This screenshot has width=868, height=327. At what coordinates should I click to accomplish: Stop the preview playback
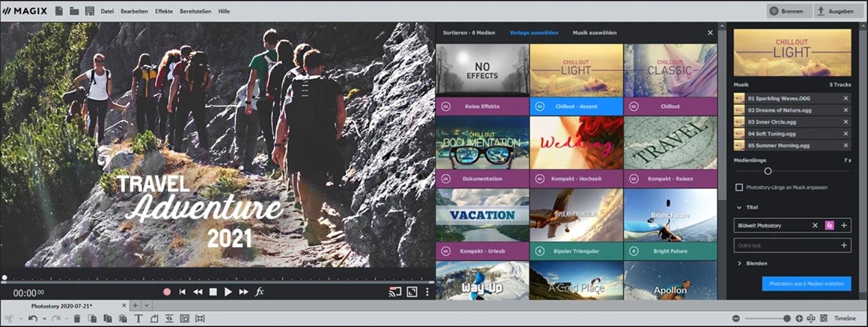point(213,292)
